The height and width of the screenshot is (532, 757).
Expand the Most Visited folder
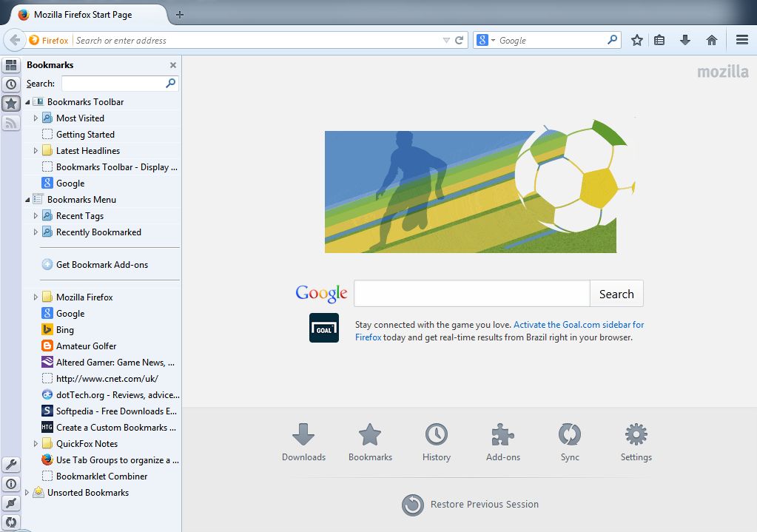[x=36, y=118]
